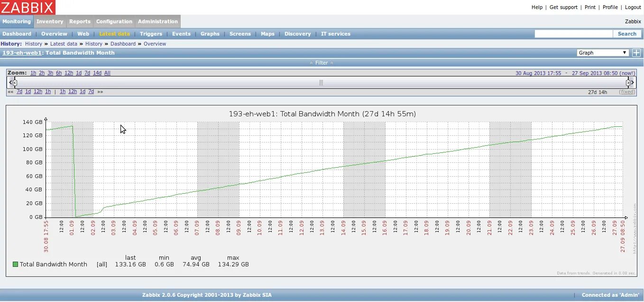
Task: Open the Monitoring tab
Action: [17, 21]
